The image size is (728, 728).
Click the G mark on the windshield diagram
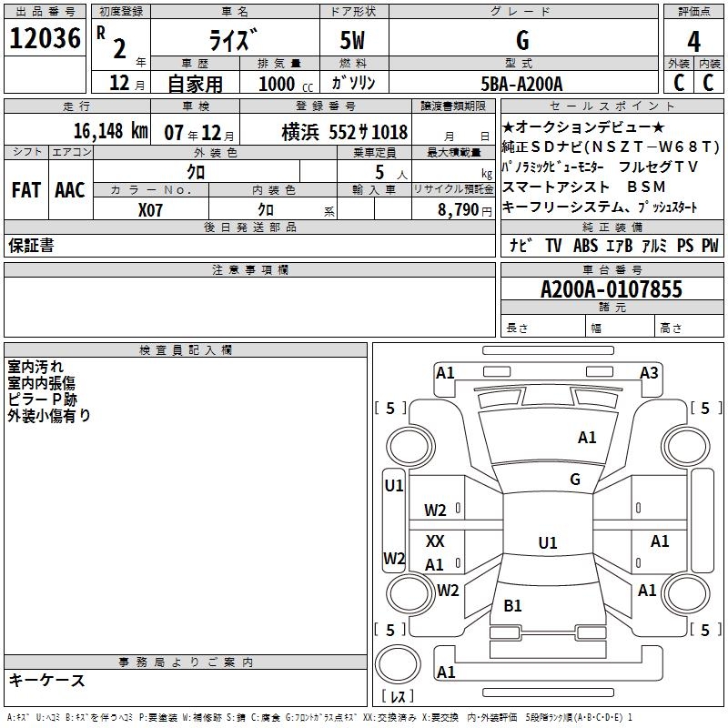[575, 480]
